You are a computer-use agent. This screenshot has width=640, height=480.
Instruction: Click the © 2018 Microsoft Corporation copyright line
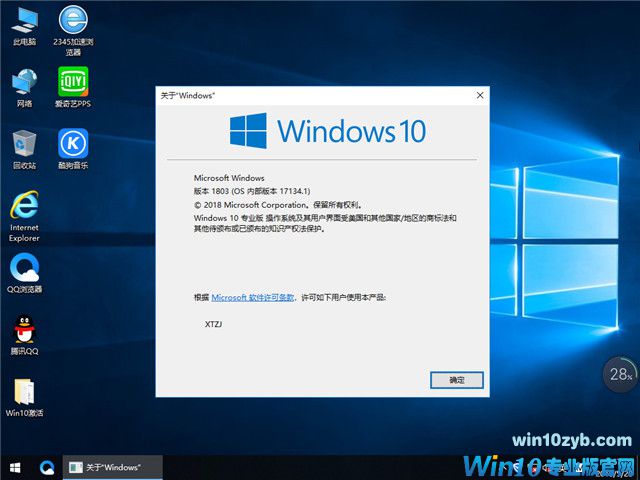click(x=278, y=205)
